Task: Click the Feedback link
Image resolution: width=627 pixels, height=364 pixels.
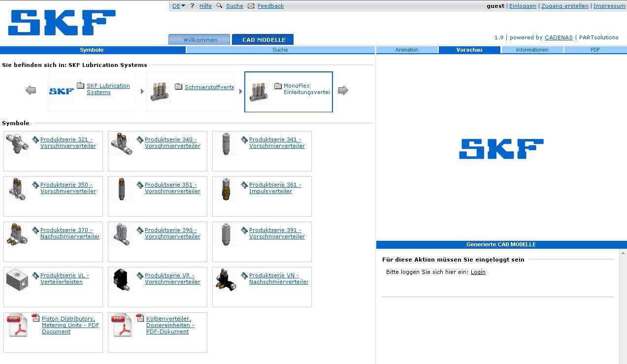Action: pos(271,6)
